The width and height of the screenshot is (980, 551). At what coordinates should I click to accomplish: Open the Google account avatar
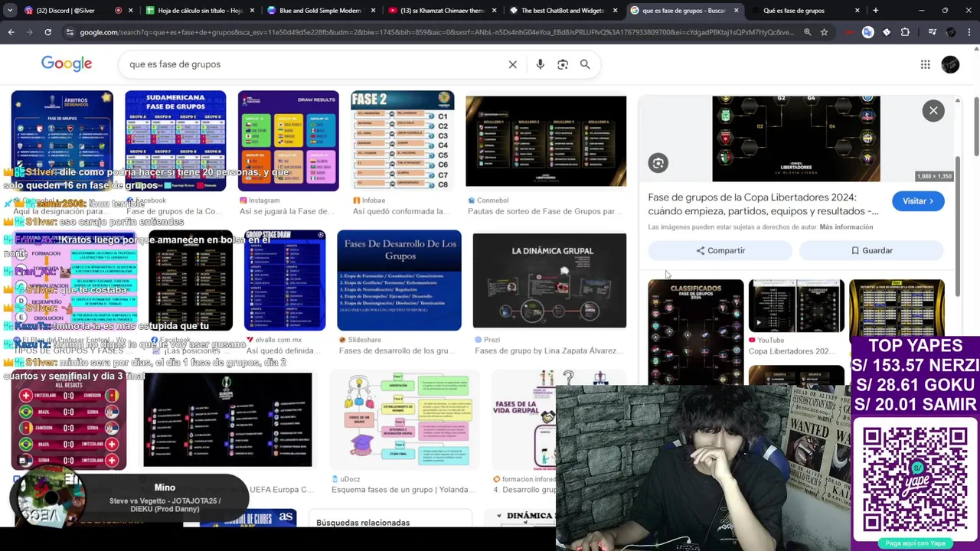pos(950,64)
